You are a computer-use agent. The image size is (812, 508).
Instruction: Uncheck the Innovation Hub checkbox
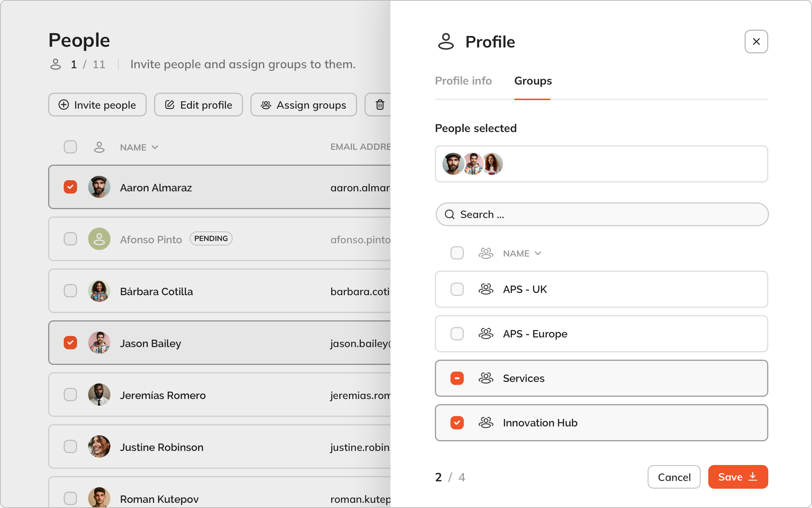457,423
